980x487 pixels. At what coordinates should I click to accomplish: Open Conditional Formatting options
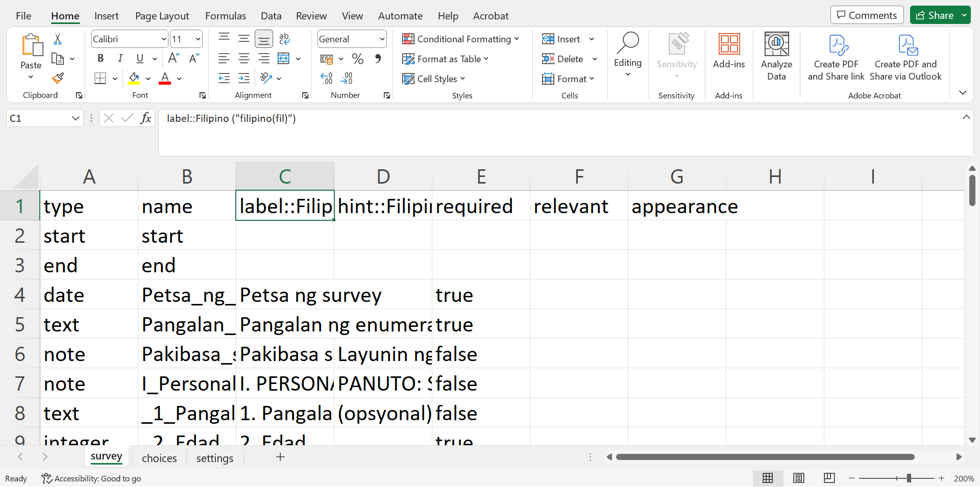point(460,39)
